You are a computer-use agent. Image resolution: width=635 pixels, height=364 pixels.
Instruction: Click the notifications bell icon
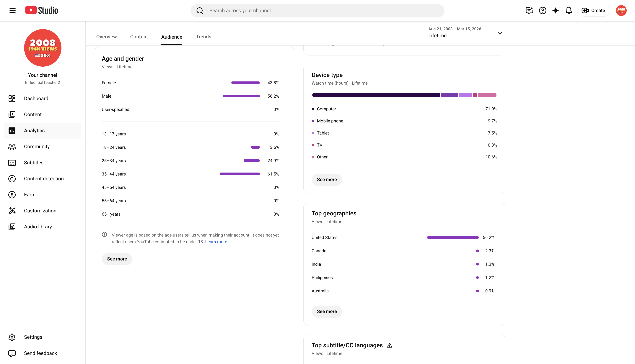[569, 11]
